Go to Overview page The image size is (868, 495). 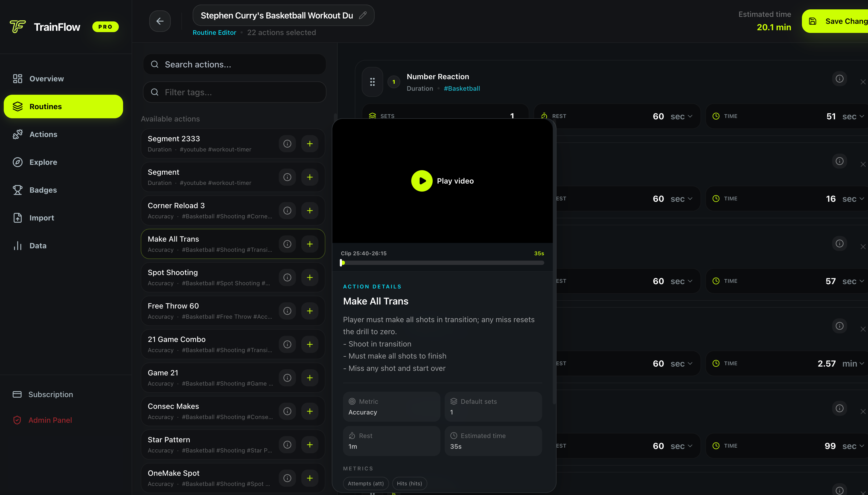pyautogui.click(x=63, y=79)
